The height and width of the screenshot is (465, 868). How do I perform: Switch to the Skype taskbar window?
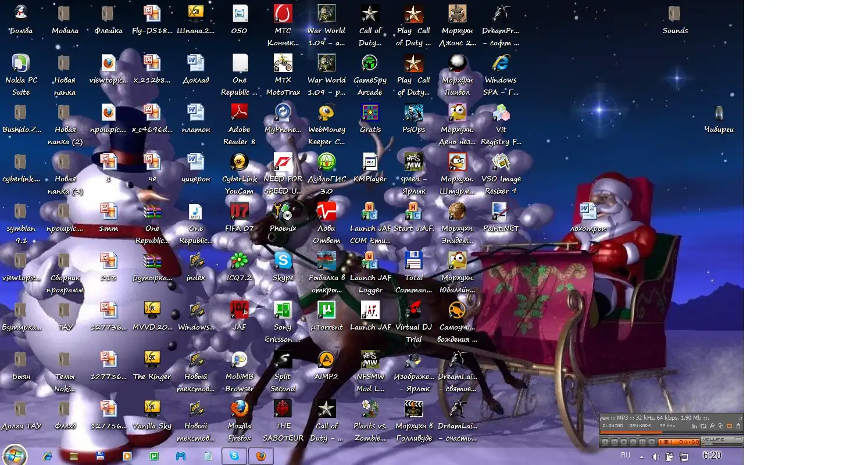click(x=234, y=456)
